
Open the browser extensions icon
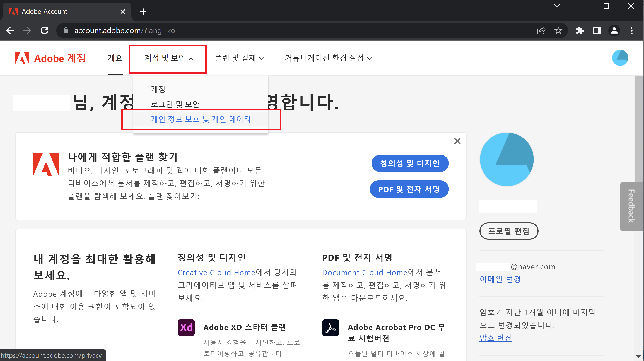580,30
